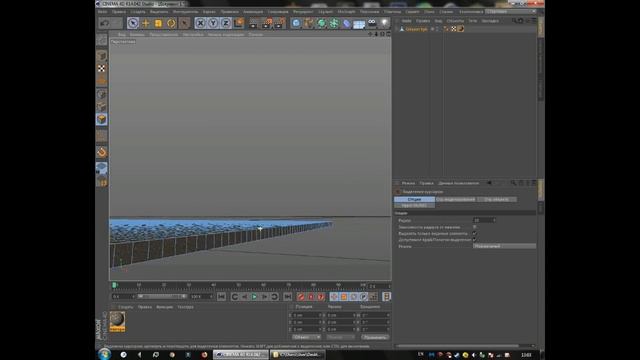Click the green array modeling icon
Screen dimensions: 640x360
pos(334,23)
